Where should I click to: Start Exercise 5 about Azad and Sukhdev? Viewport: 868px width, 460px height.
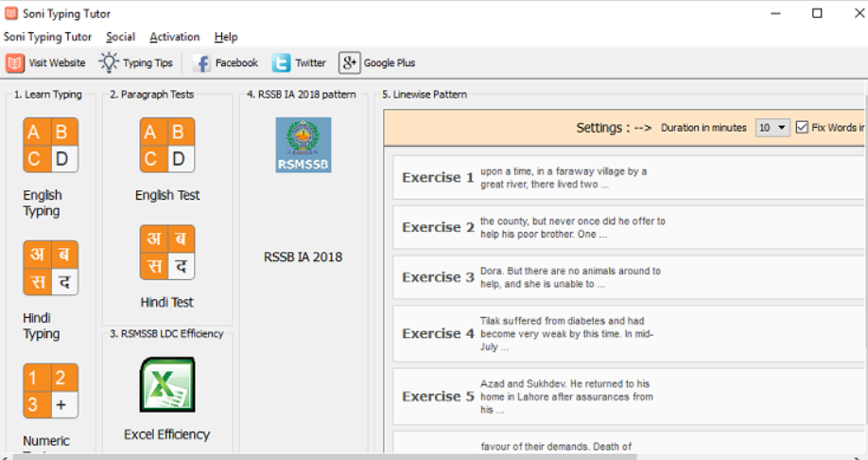(x=628, y=397)
